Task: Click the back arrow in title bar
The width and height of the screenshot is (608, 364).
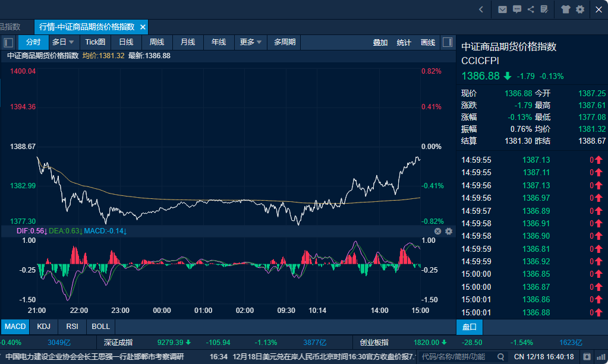Action: point(481,9)
